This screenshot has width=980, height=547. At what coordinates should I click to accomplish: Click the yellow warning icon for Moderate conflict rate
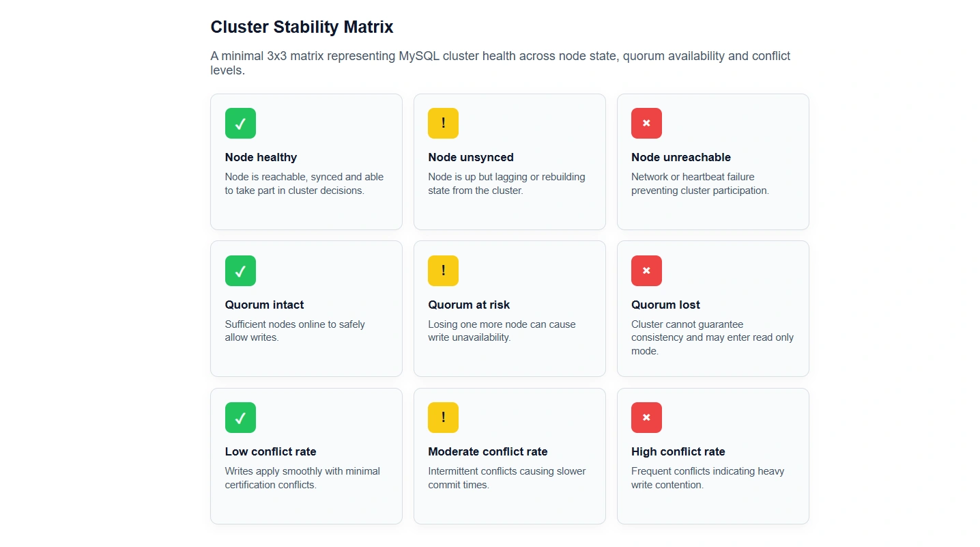tap(443, 418)
